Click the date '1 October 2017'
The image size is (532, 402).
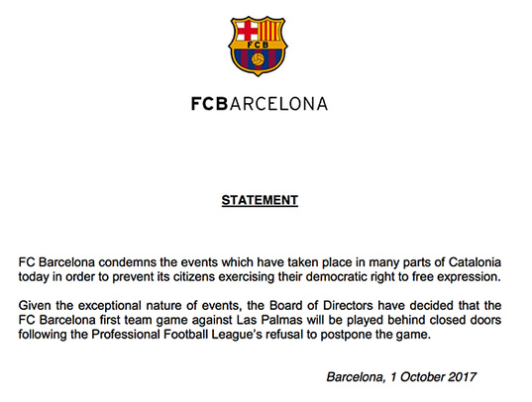click(x=433, y=377)
